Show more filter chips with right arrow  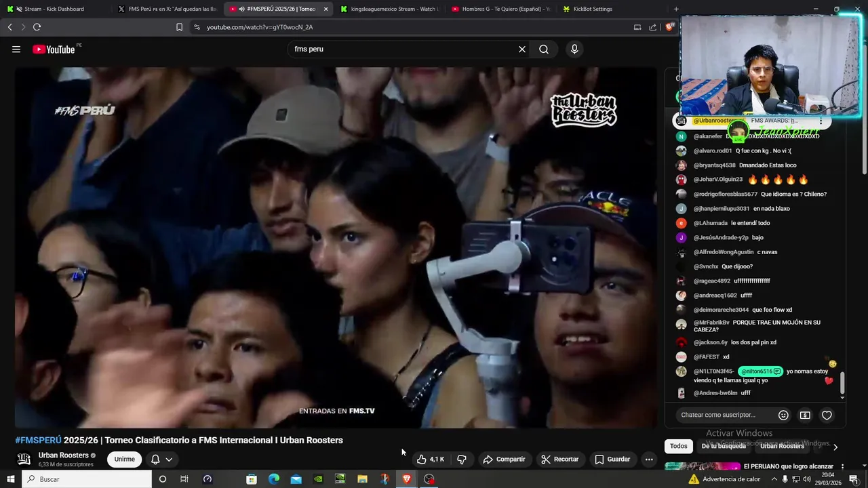point(835,447)
